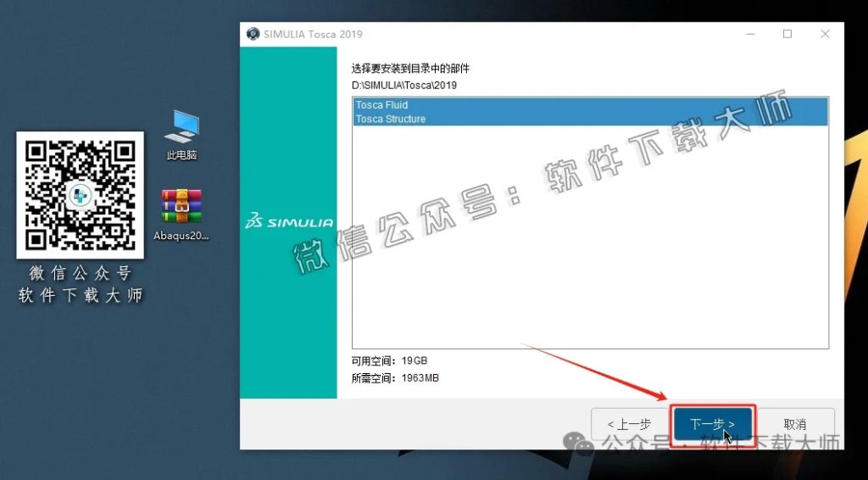Close the SIMULIA Tosca installer window

825,34
